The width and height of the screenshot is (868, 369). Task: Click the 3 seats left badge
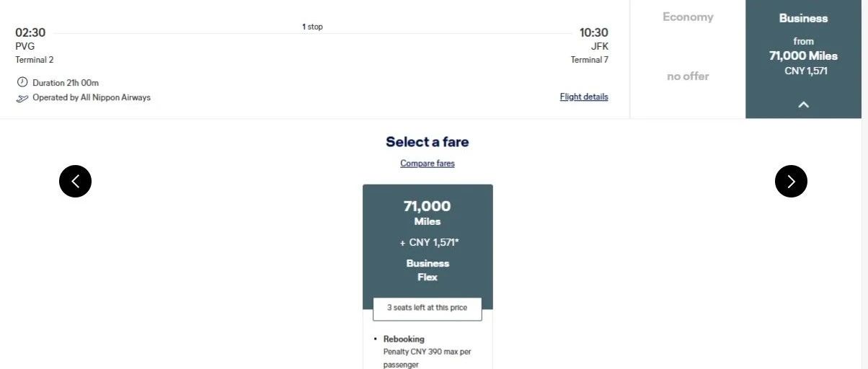click(428, 308)
